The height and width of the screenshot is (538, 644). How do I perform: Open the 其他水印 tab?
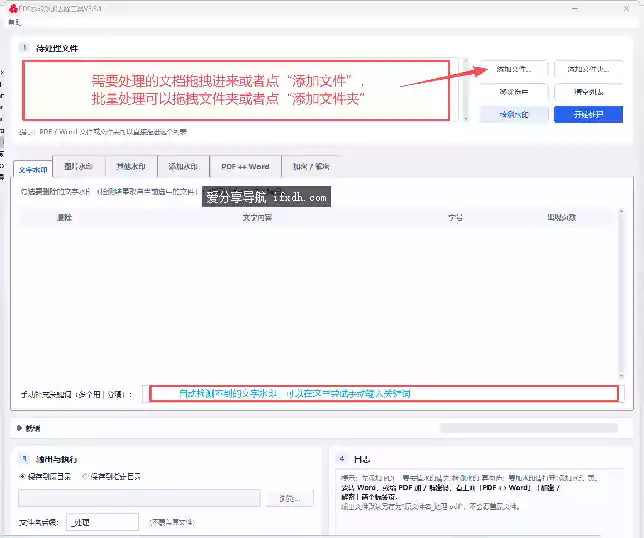[131, 166]
